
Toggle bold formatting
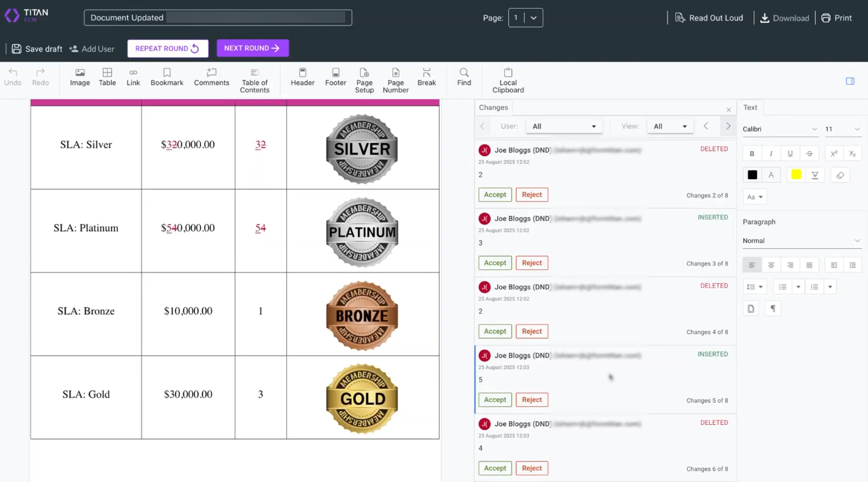tap(752, 154)
